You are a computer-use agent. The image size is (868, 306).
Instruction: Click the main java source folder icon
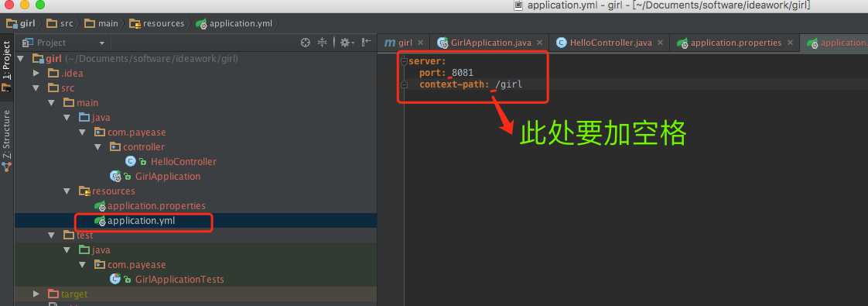coord(84,118)
